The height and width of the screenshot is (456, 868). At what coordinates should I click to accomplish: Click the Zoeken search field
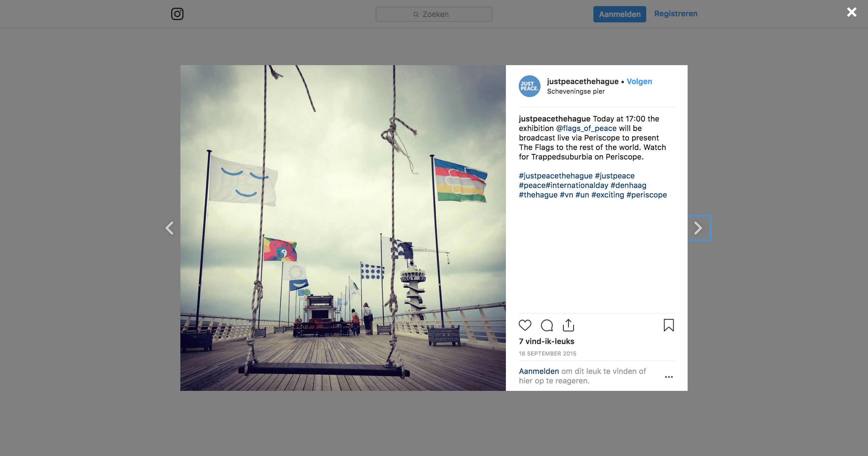434,14
